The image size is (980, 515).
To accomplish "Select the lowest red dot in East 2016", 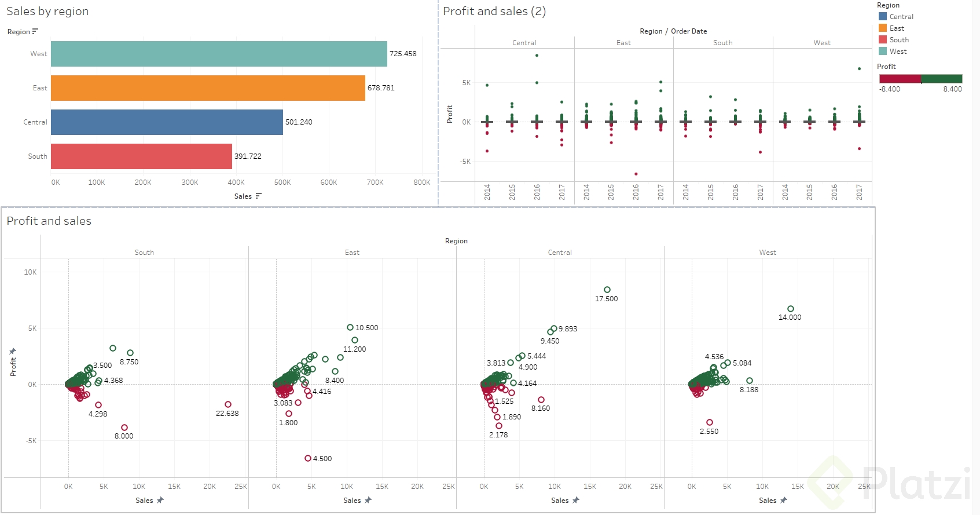I will [636, 174].
